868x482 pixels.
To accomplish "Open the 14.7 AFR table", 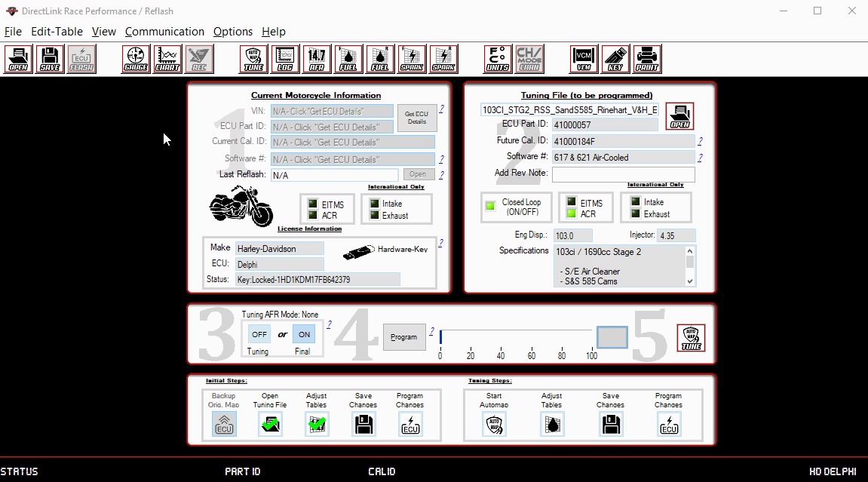I will click(317, 59).
